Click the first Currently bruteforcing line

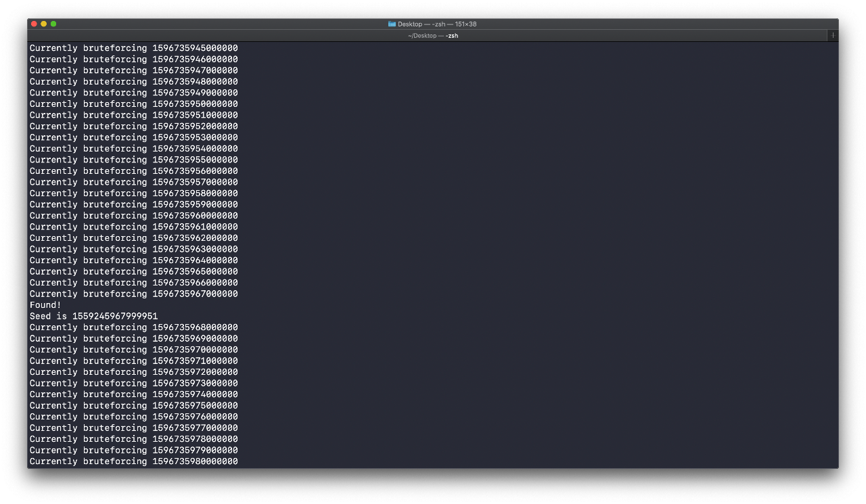coord(133,47)
